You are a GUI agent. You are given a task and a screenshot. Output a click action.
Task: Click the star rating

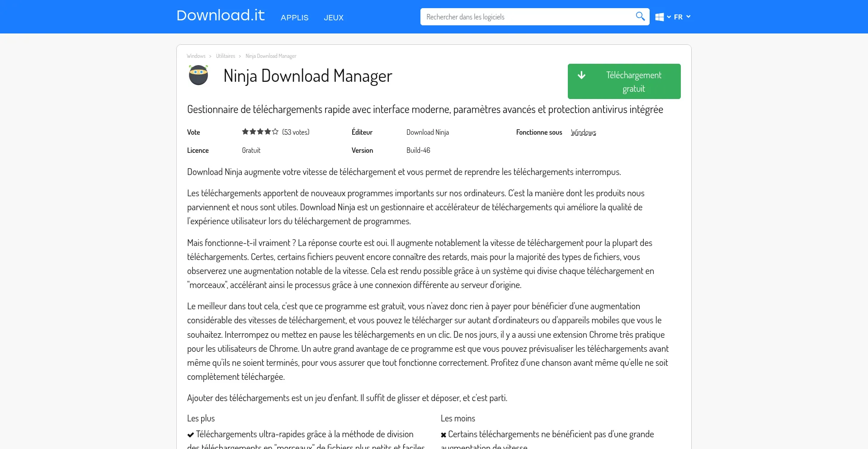coord(260,132)
